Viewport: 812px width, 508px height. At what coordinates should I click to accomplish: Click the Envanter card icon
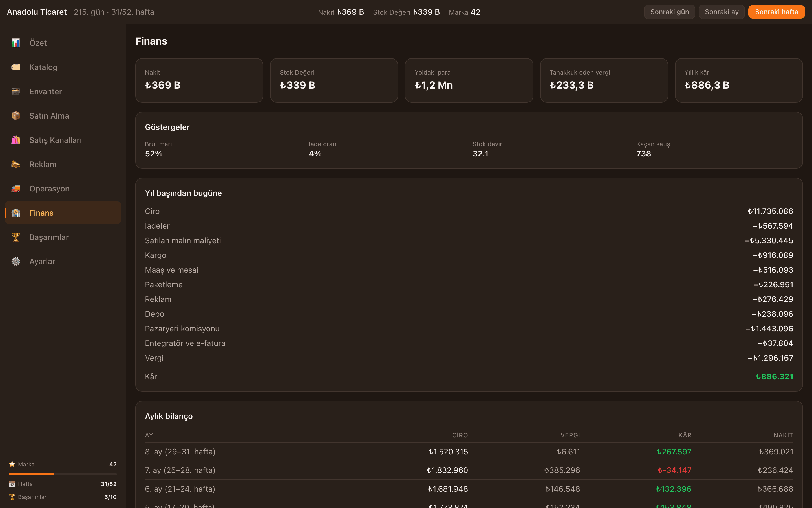click(x=16, y=91)
